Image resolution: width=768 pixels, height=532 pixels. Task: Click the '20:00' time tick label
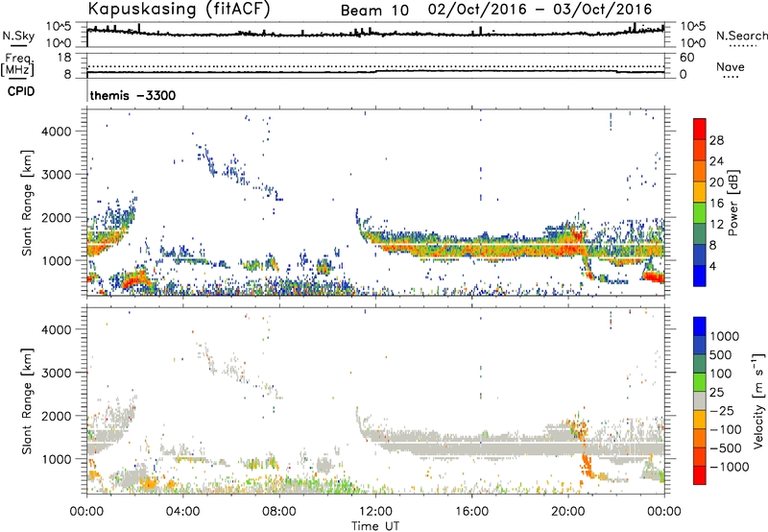[567, 512]
